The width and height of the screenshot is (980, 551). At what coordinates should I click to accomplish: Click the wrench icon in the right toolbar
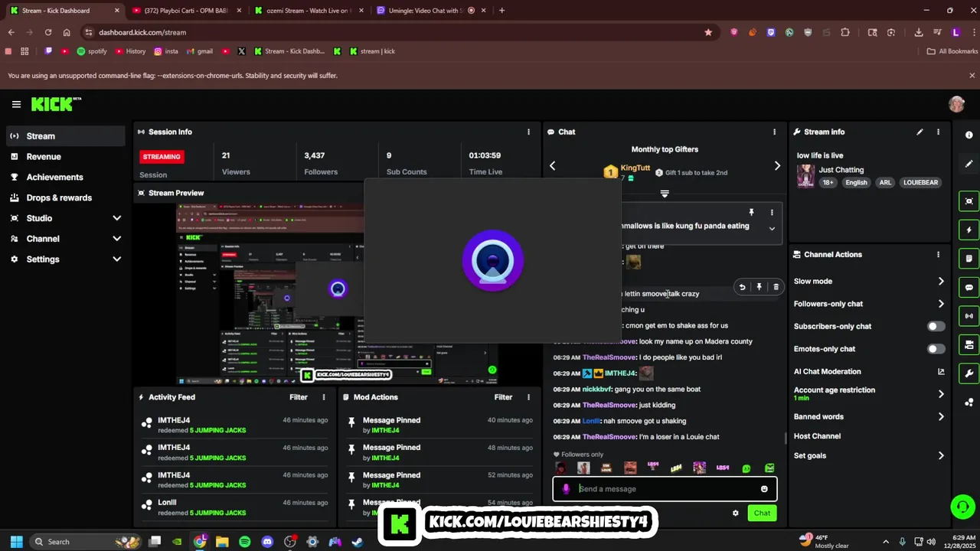[969, 373]
